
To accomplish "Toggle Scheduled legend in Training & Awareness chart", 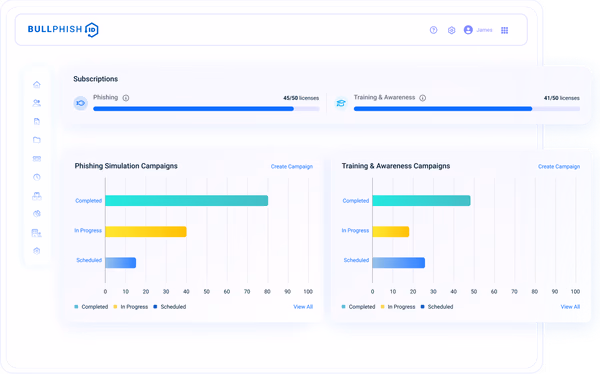I will click(x=437, y=307).
